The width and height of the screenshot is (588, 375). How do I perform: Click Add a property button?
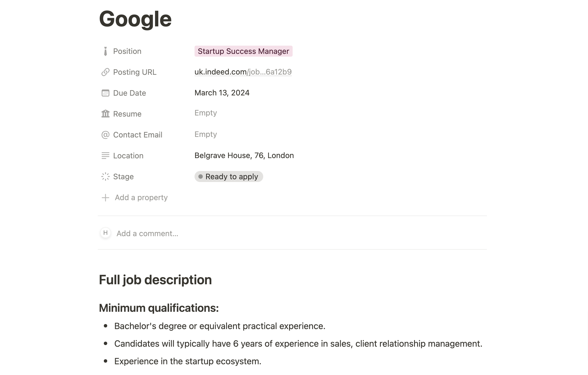(x=141, y=197)
